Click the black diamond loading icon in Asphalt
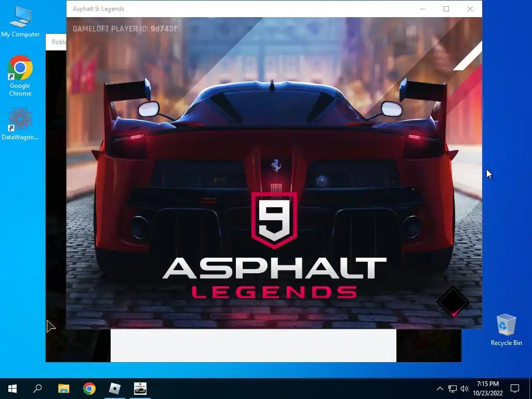Screen dimensions: 532x399 [453, 301]
